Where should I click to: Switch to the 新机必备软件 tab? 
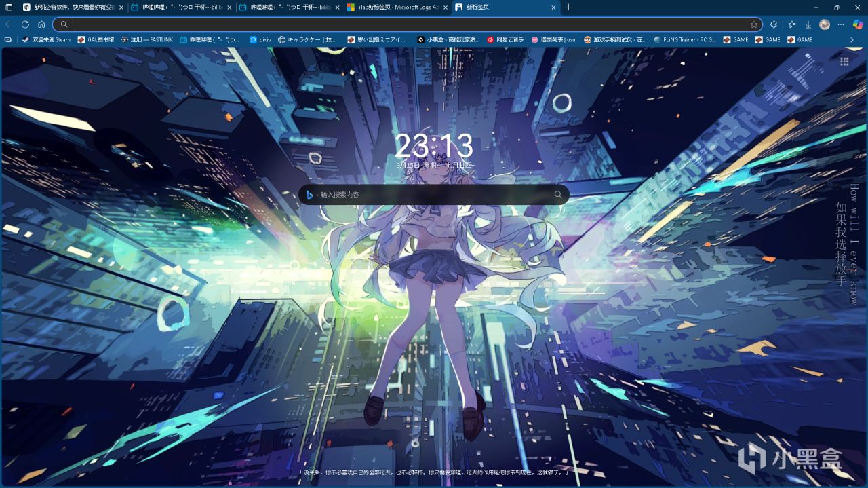point(73,7)
